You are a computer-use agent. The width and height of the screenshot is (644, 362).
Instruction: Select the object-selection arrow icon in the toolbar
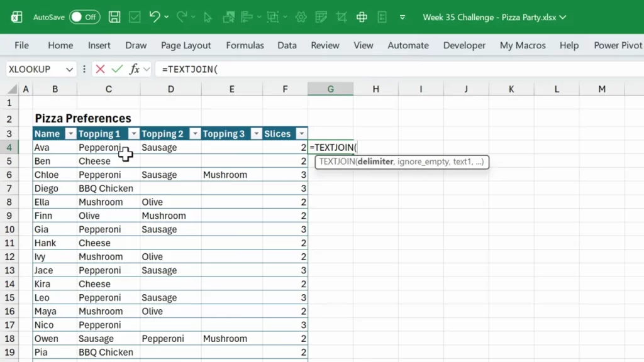coord(208,17)
